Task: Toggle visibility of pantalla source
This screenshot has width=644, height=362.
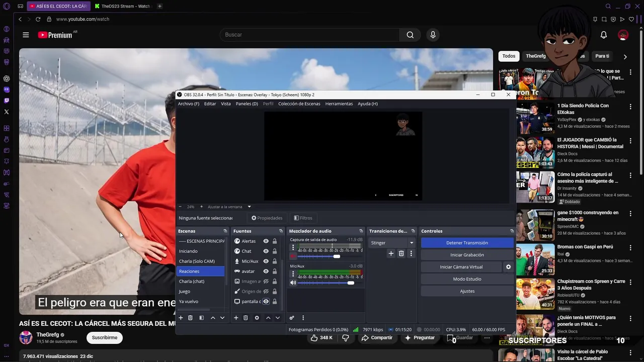Action: coord(266,302)
